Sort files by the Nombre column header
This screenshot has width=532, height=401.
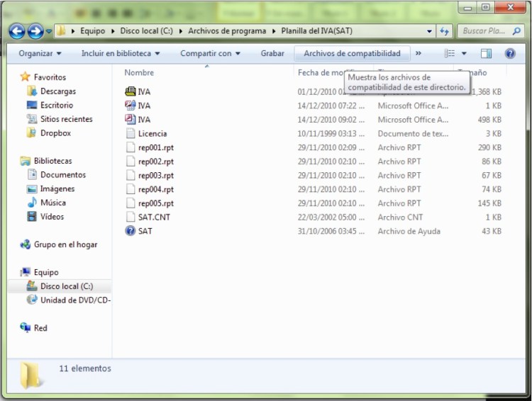tap(139, 72)
